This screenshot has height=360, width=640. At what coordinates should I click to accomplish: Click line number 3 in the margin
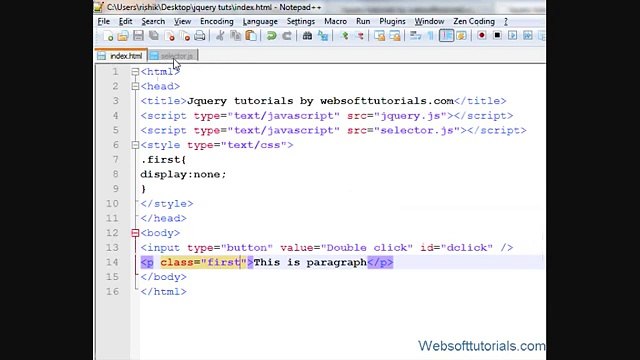click(116, 101)
